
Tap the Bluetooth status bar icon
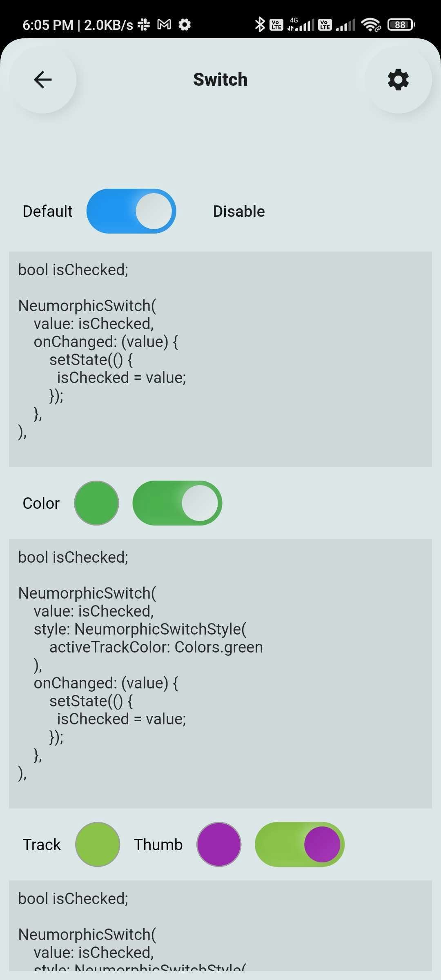click(x=260, y=24)
